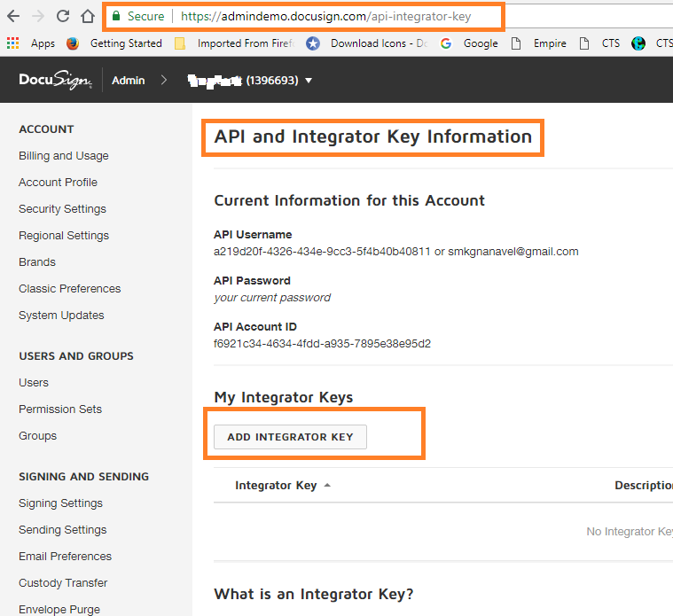Click 'My Integrator Keys' heading
This screenshot has width=673, height=616.
pyautogui.click(x=283, y=397)
